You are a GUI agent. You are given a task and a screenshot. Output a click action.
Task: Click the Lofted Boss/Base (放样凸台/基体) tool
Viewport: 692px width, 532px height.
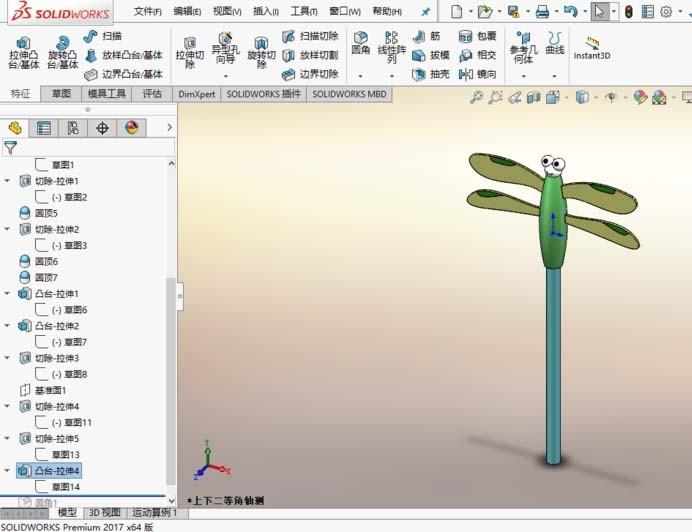pyautogui.click(x=123, y=55)
